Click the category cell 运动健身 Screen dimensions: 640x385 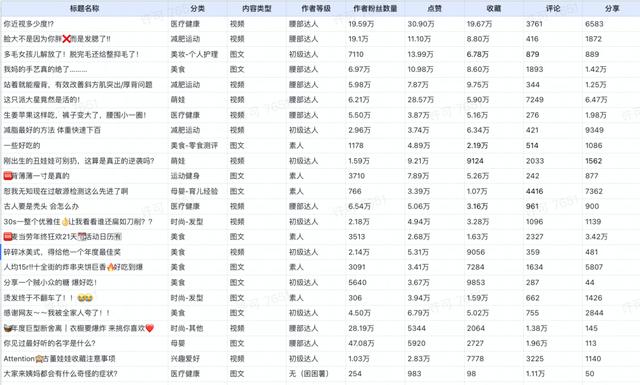185,176
